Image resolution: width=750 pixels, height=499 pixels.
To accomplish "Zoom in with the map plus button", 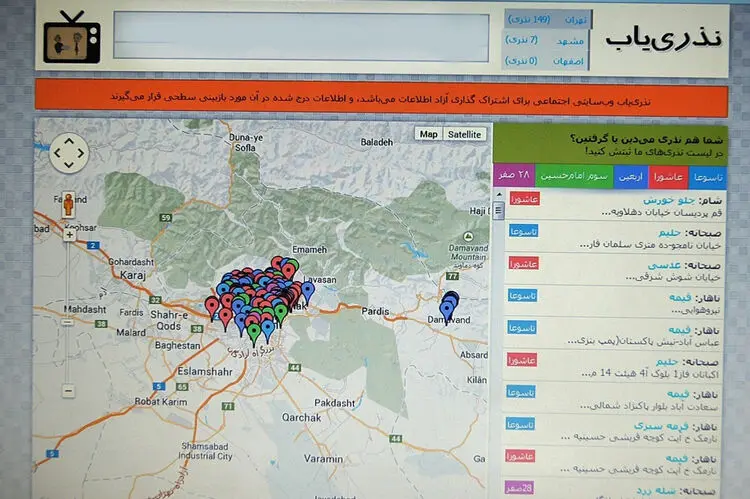I will [x=69, y=235].
